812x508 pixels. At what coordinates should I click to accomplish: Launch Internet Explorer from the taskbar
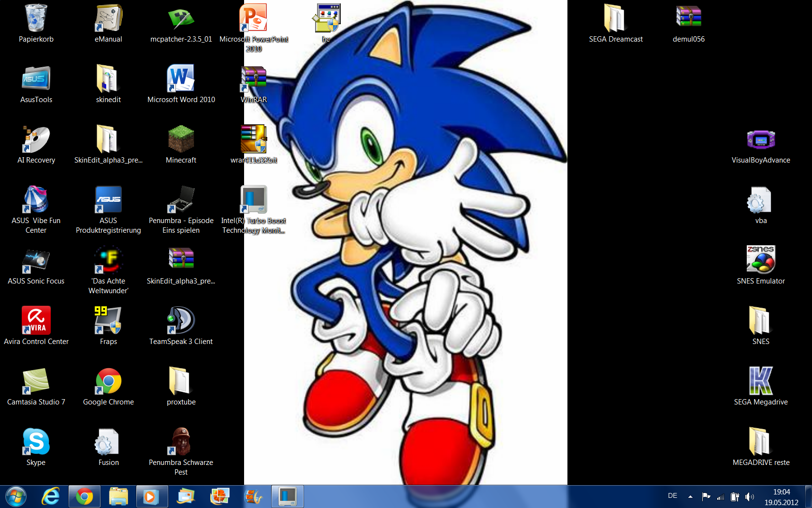click(50, 496)
